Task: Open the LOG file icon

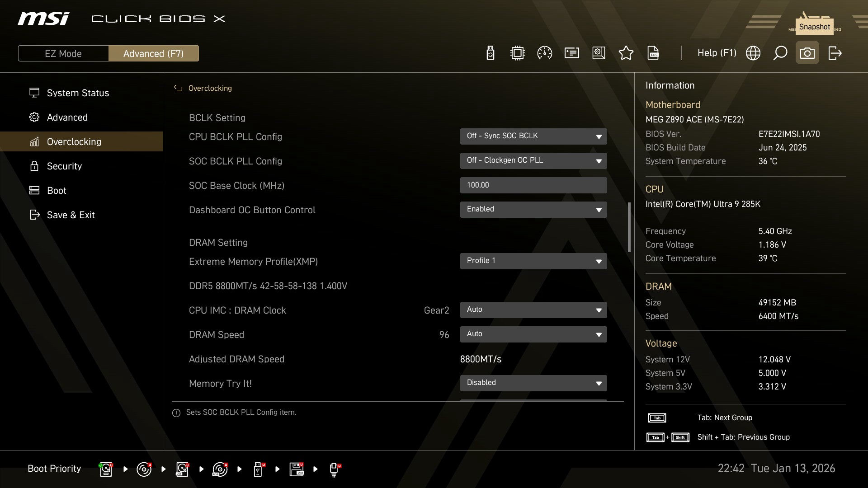Action: [x=653, y=53]
